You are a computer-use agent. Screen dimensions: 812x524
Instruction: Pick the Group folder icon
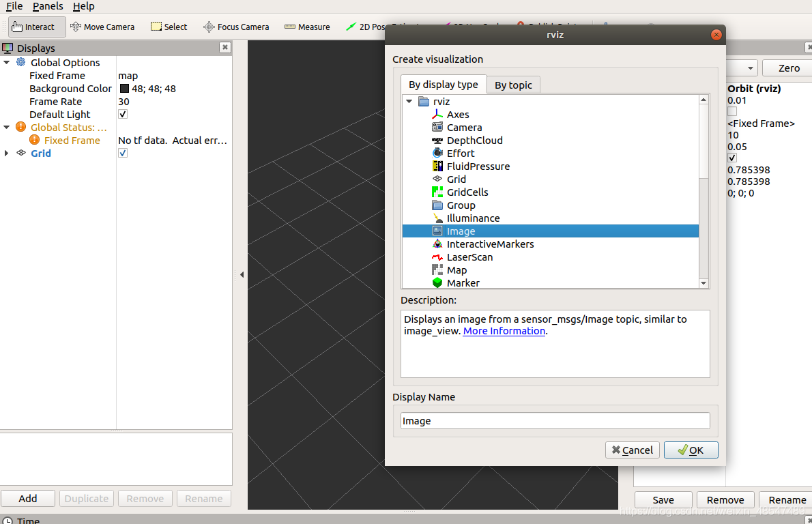tap(437, 205)
